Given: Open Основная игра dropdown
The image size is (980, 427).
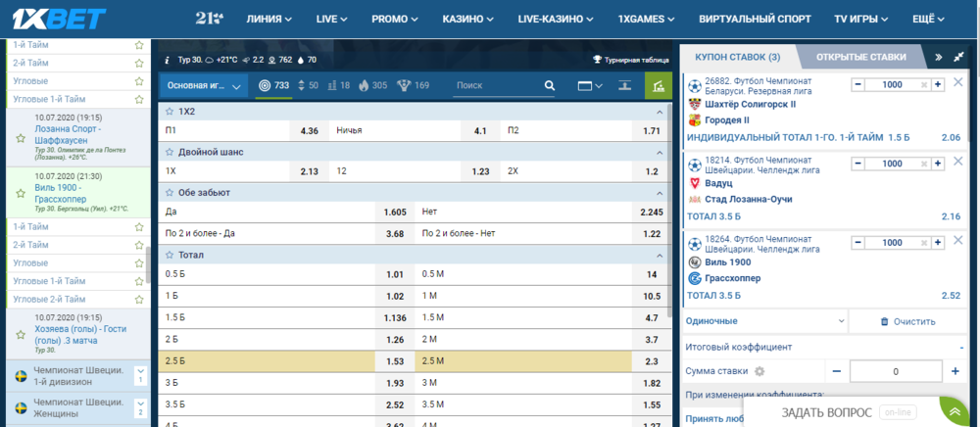Looking at the screenshot, I should pos(203,86).
